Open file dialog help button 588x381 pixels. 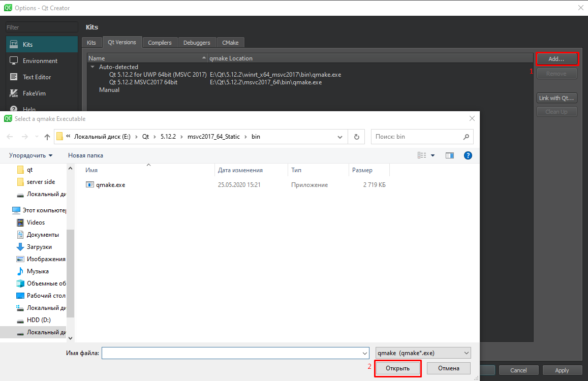pyautogui.click(x=468, y=155)
